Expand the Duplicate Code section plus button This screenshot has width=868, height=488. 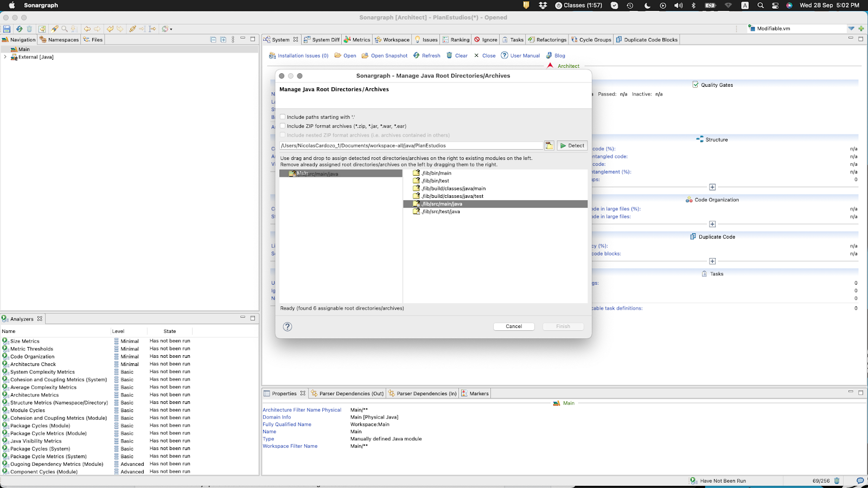[x=712, y=261]
